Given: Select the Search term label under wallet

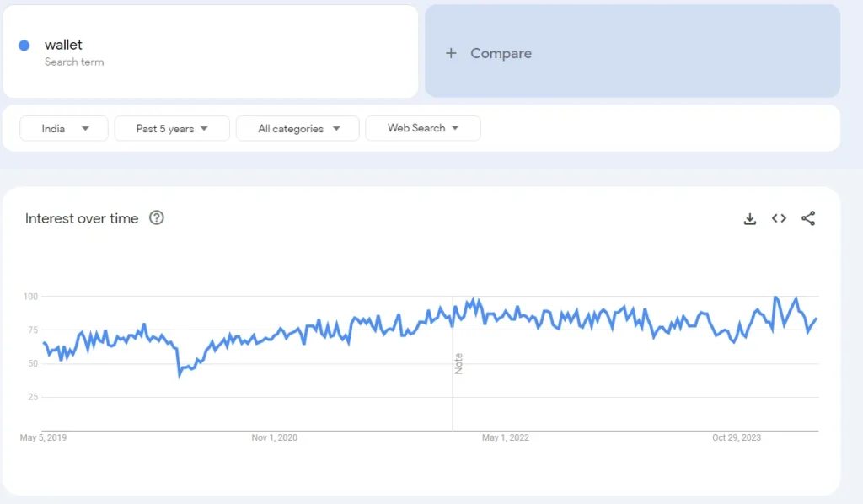Looking at the screenshot, I should [x=74, y=62].
